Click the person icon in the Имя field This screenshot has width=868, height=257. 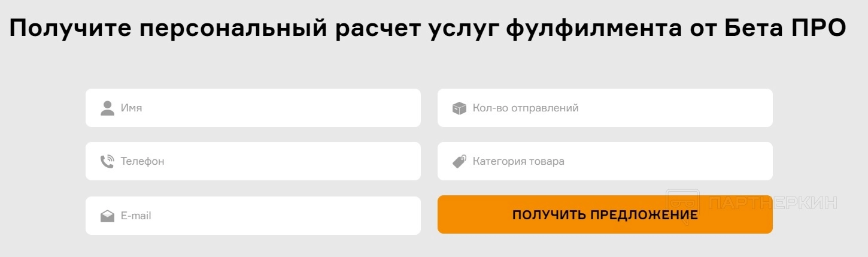coord(107,108)
